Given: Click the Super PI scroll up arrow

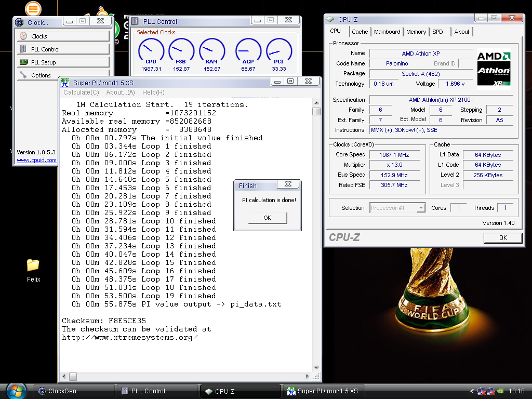Looking at the screenshot, I should 316,102.
